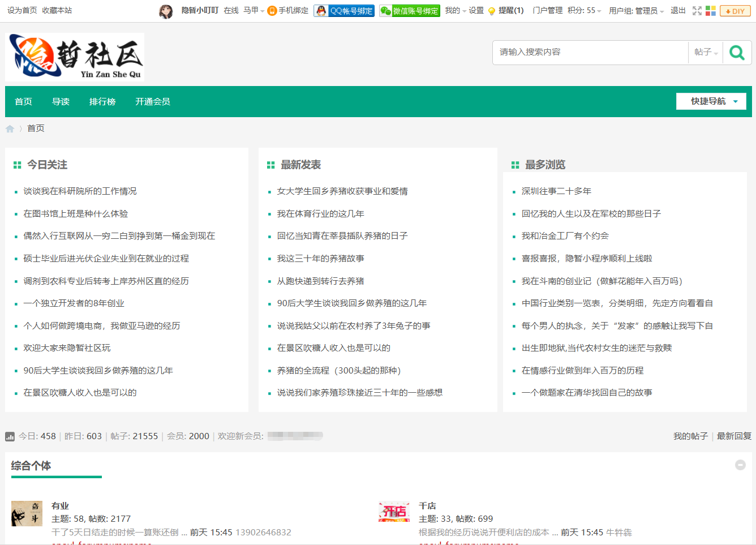This screenshot has height=545, width=756.
Task: Click the 设为首页 link
Action: (x=22, y=11)
